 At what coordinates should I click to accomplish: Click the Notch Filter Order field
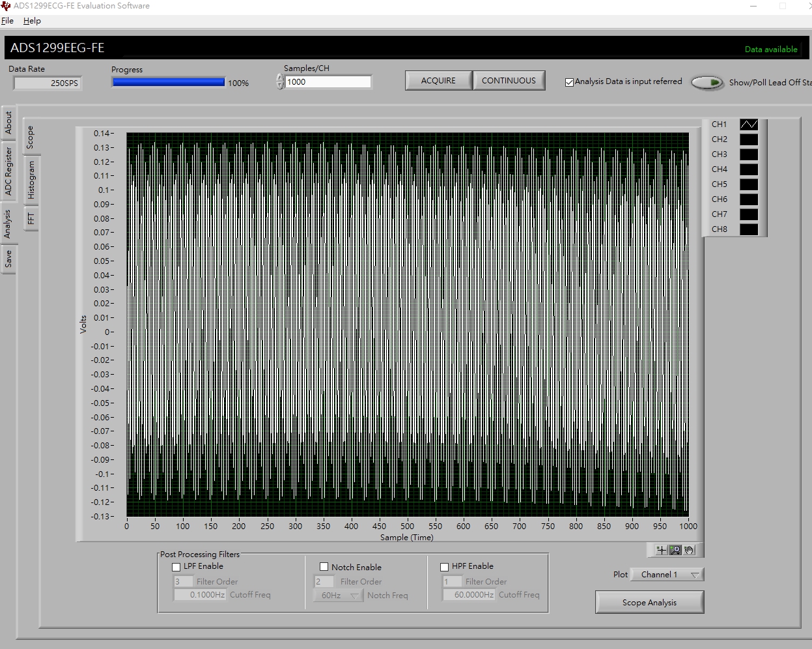[324, 582]
